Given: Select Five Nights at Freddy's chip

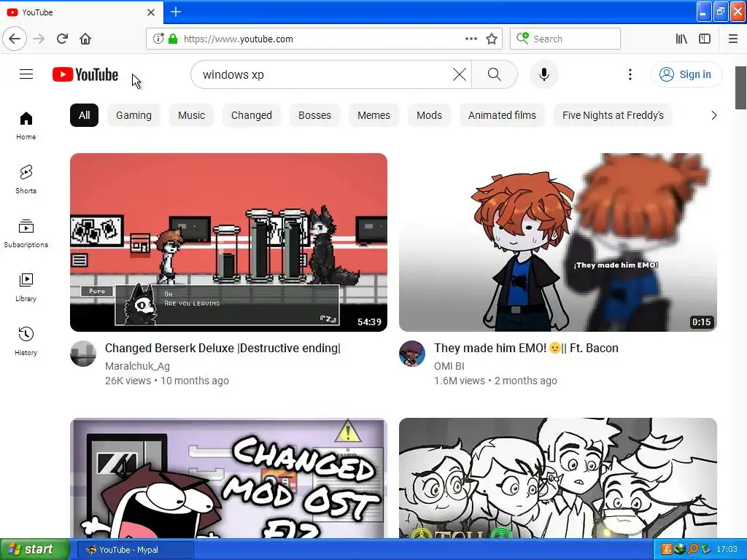Looking at the screenshot, I should pyautogui.click(x=613, y=115).
